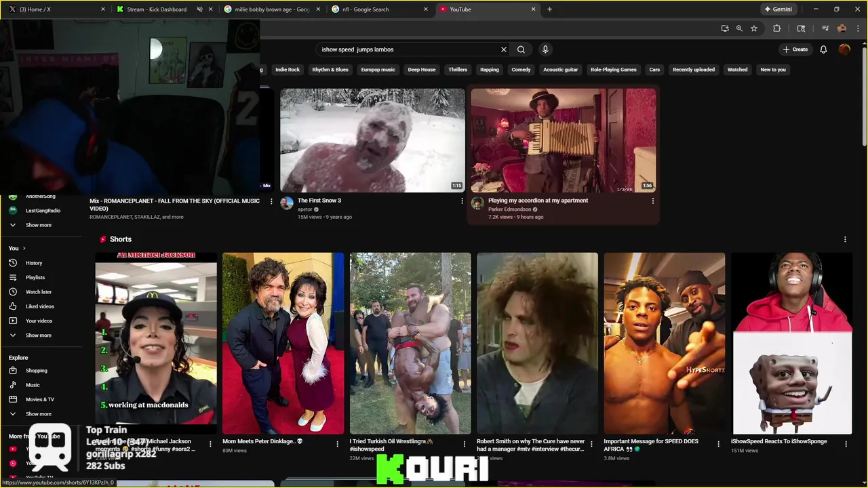The width and height of the screenshot is (868, 488).
Task: Click the Google Lens search icon in toolbar
Action: click(801, 28)
